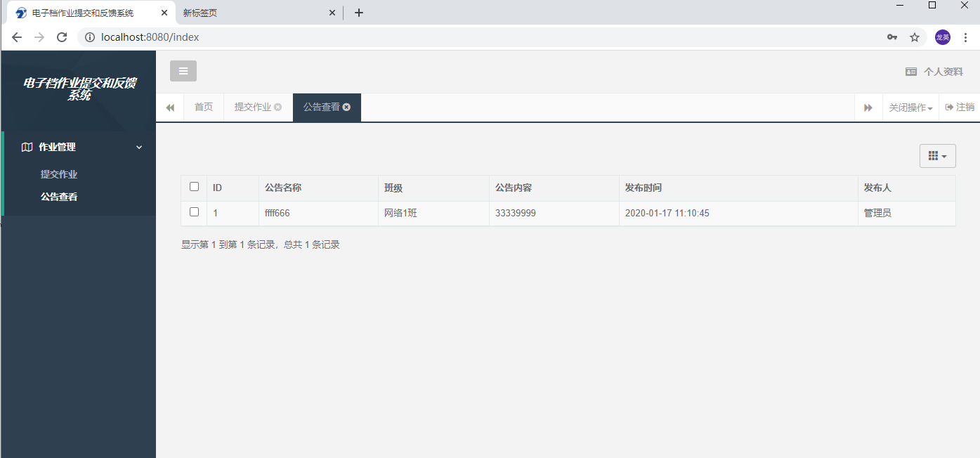Image resolution: width=980 pixels, height=458 pixels.
Task: Open the Chrome three-dot menu
Action: (967, 37)
